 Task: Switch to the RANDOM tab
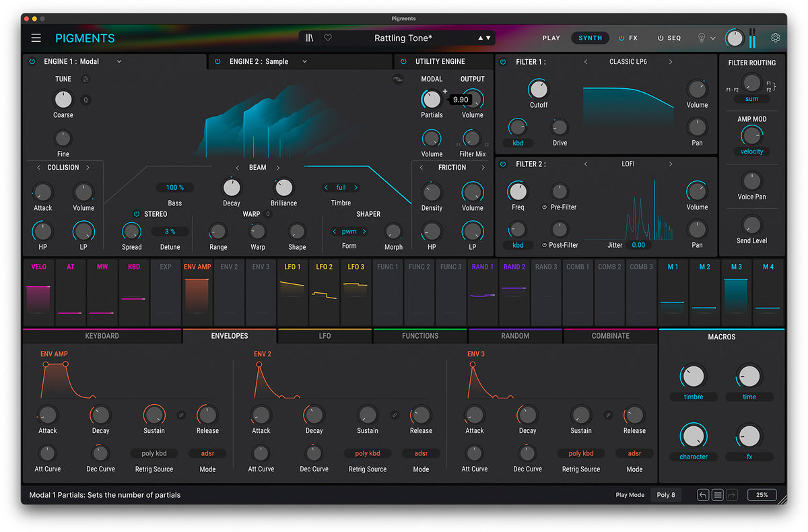coord(515,336)
